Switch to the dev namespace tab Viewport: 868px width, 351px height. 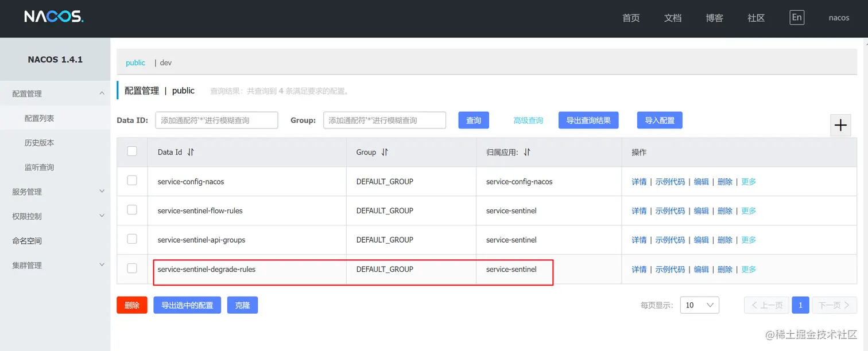click(x=165, y=63)
